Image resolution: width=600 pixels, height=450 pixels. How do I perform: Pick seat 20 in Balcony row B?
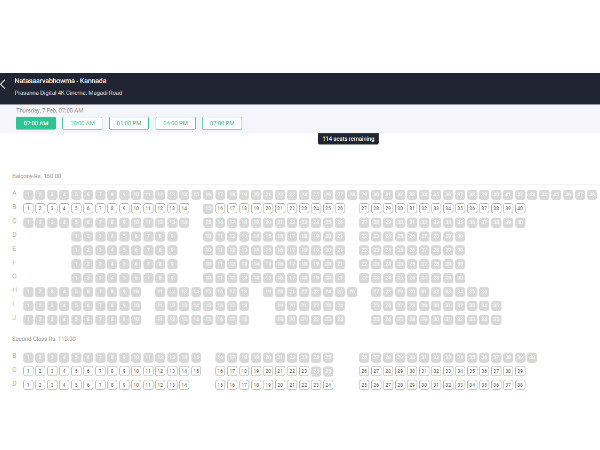coord(268,208)
